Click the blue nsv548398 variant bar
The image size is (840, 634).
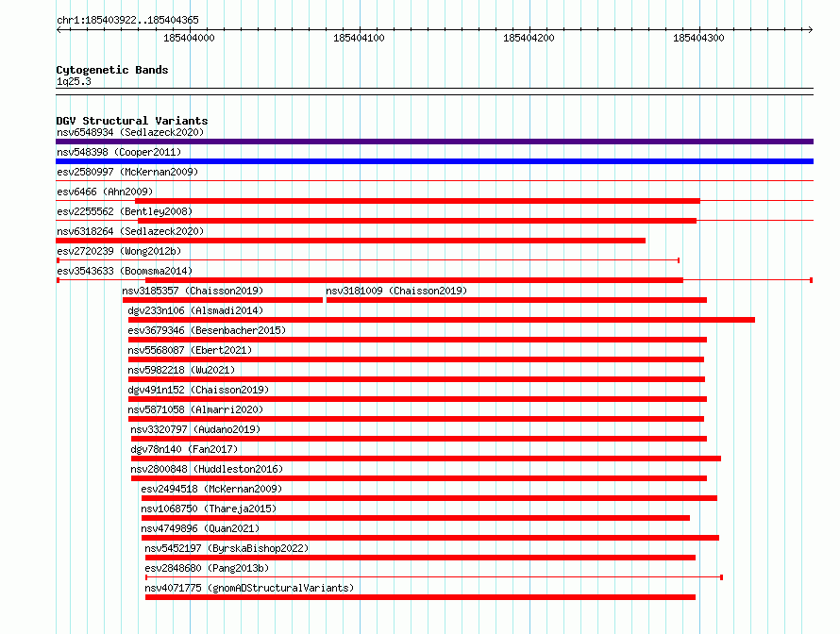click(x=434, y=161)
